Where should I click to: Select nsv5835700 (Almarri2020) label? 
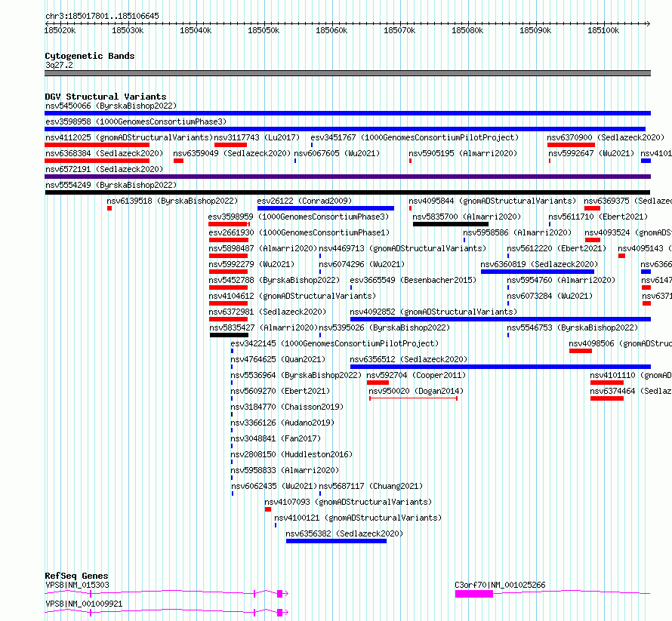click(x=467, y=217)
